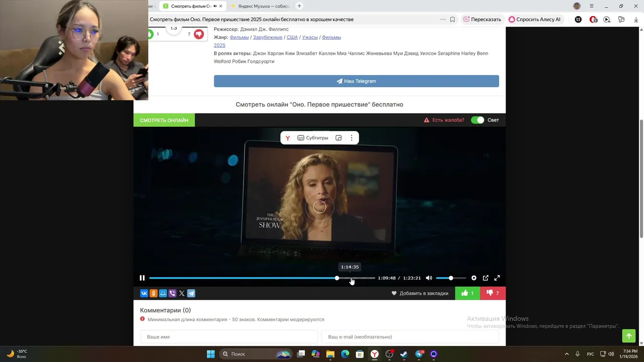Enable Субтитры on video overlay
The height and width of the screenshot is (362, 644).
tap(313, 138)
